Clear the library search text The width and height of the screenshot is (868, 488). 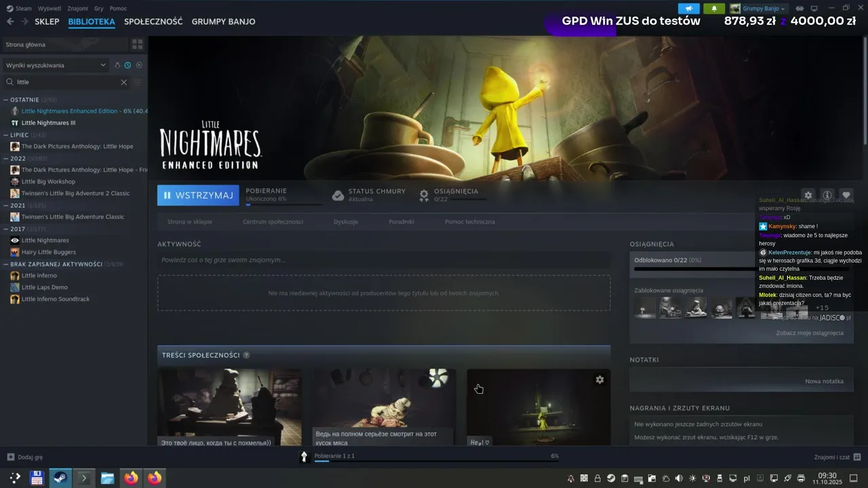click(x=123, y=82)
